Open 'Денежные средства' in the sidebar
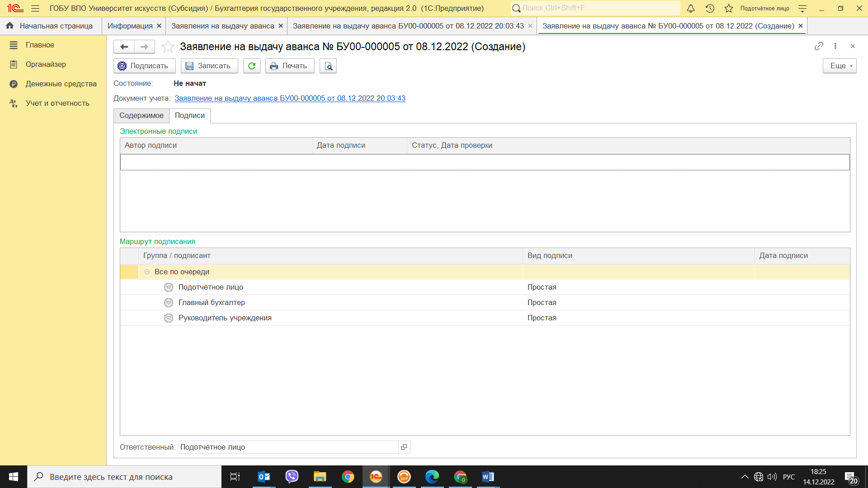This screenshot has width=868, height=488. [61, 84]
